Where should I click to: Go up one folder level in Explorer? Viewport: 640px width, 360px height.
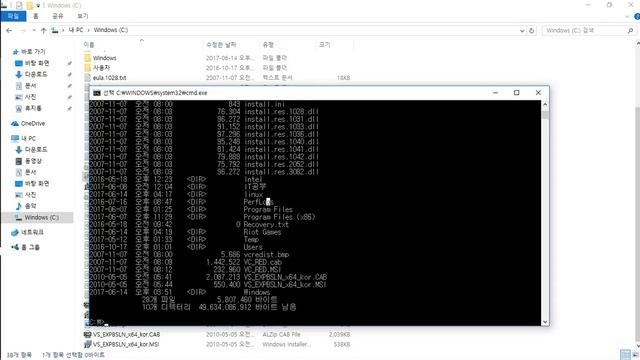(x=43, y=30)
